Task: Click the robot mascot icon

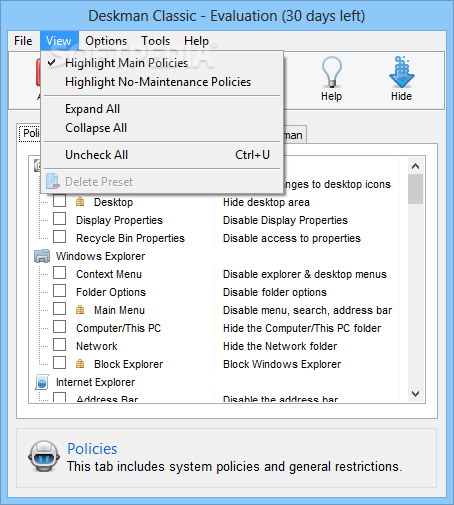Action: [44, 456]
